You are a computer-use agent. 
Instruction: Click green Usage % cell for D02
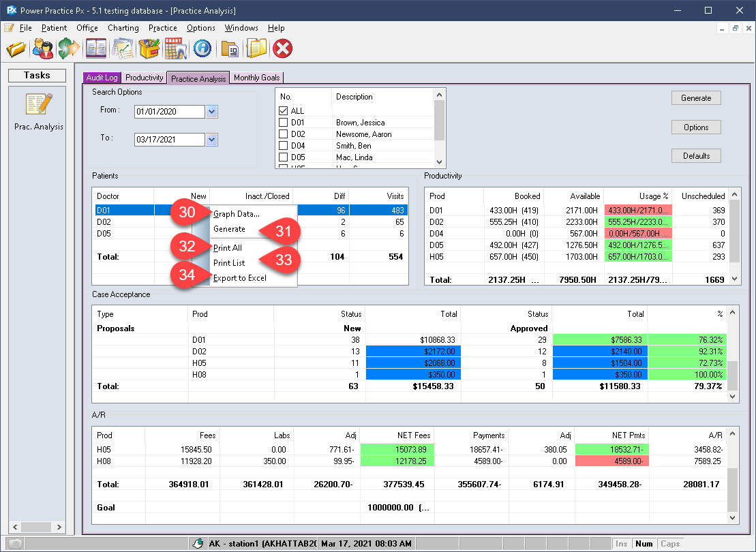[x=637, y=221]
